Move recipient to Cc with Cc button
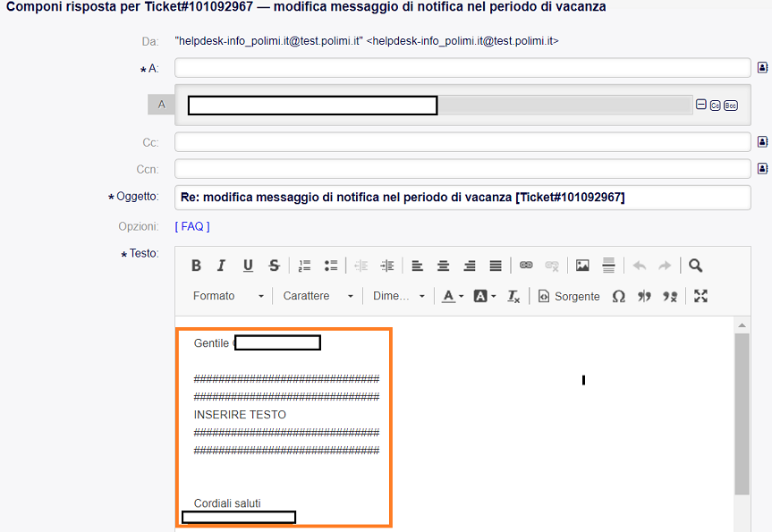772x532 pixels. tap(715, 105)
